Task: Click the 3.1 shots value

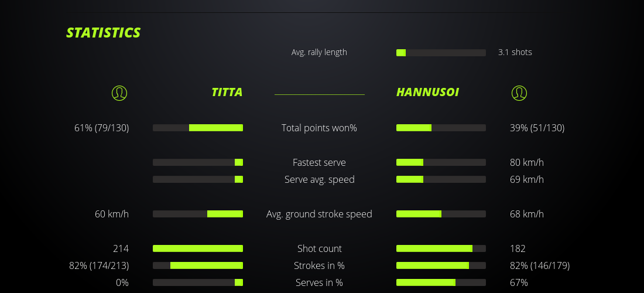Action: [x=515, y=52]
